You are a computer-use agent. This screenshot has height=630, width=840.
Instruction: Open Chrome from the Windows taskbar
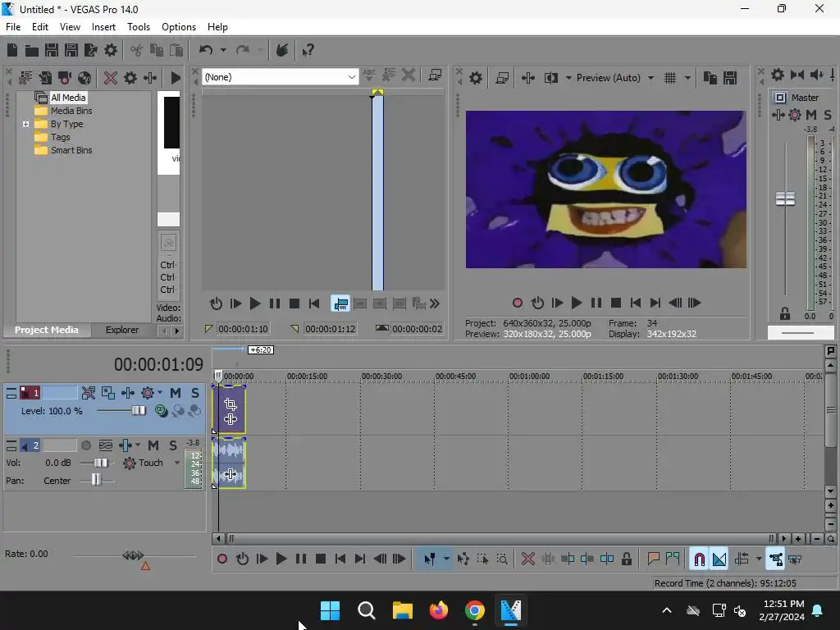474,610
